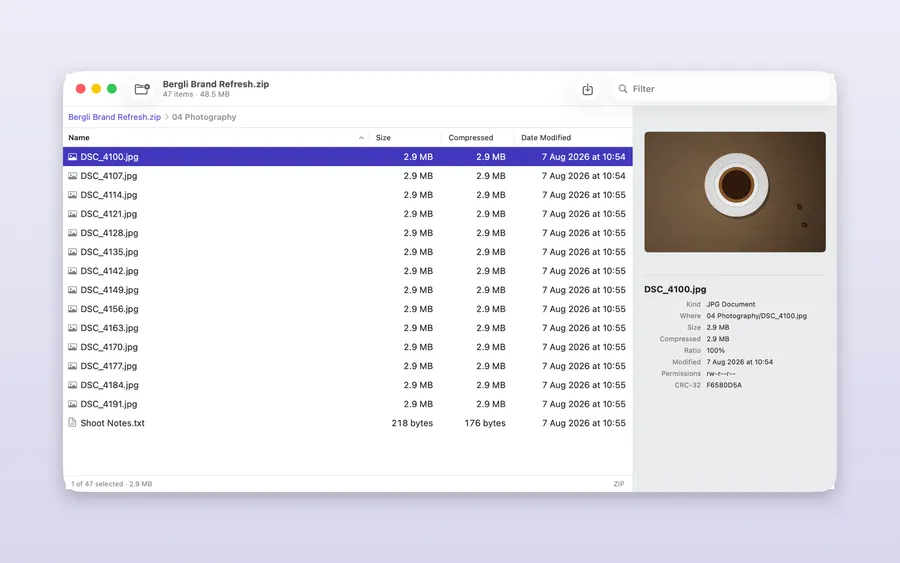The width and height of the screenshot is (900, 563).
Task: Click the image icon of DSC_4191.jpg
Action: coord(72,403)
